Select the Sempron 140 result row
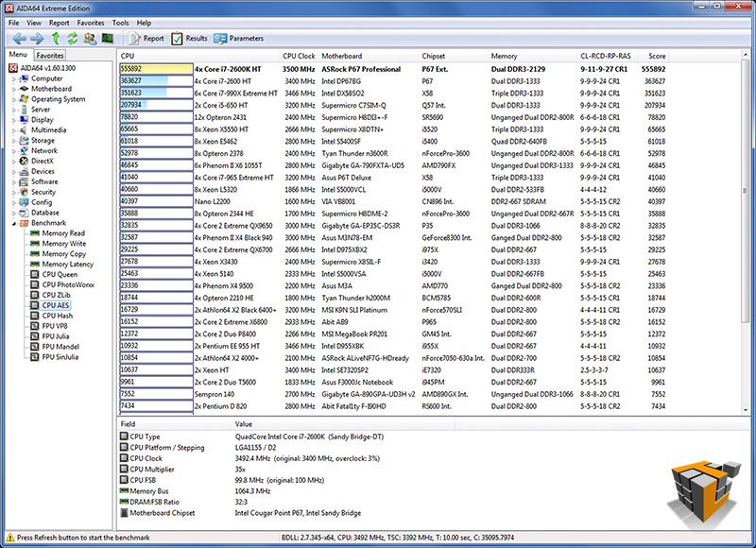Image resolution: width=756 pixels, height=548 pixels. click(x=393, y=394)
